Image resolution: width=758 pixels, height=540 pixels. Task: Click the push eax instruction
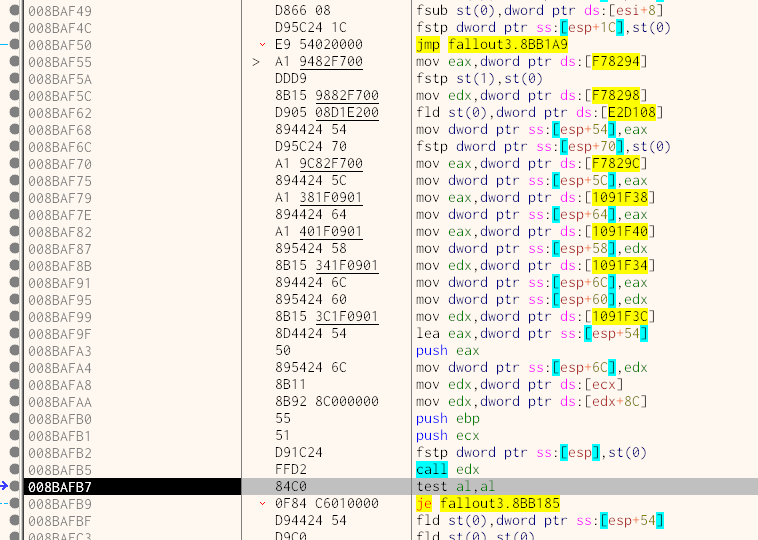448,350
